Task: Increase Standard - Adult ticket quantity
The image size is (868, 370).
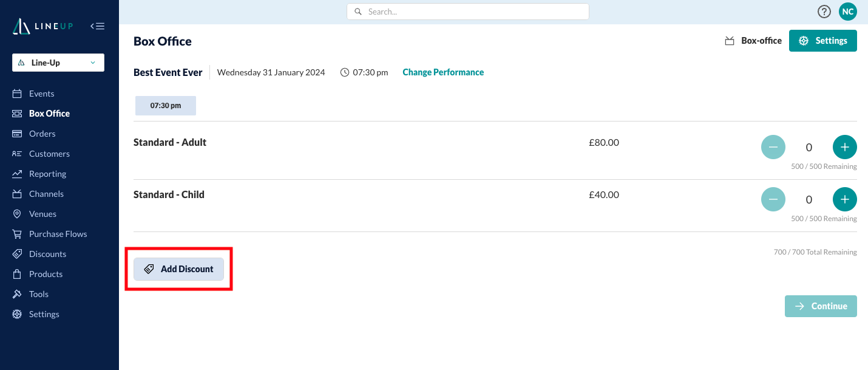Action: pyautogui.click(x=844, y=147)
